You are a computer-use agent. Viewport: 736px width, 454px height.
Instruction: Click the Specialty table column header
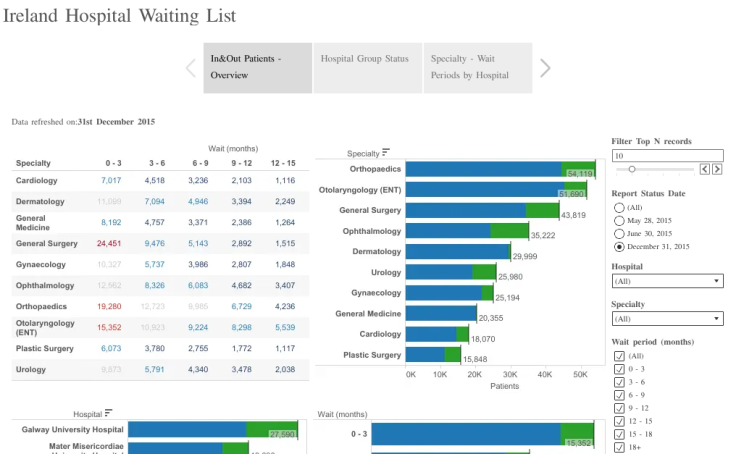point(33,163)
